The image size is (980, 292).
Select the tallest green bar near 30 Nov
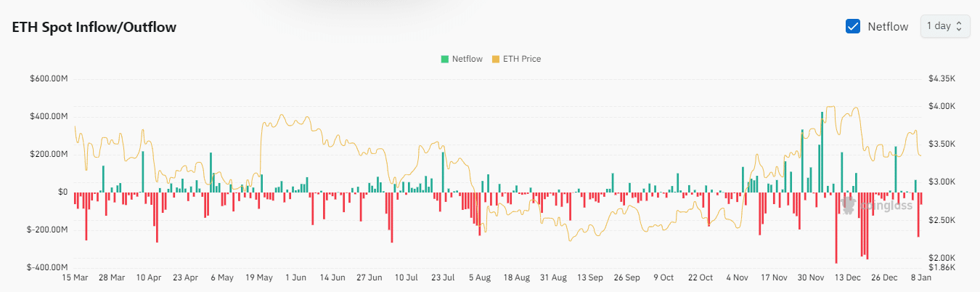[x=822, y=153]
